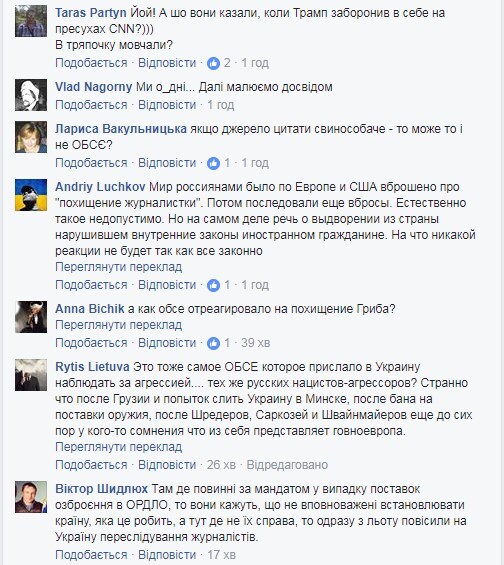Open Лариса Вакульницька's avatar
The image size is (504, 565).
tap(31, 137)
